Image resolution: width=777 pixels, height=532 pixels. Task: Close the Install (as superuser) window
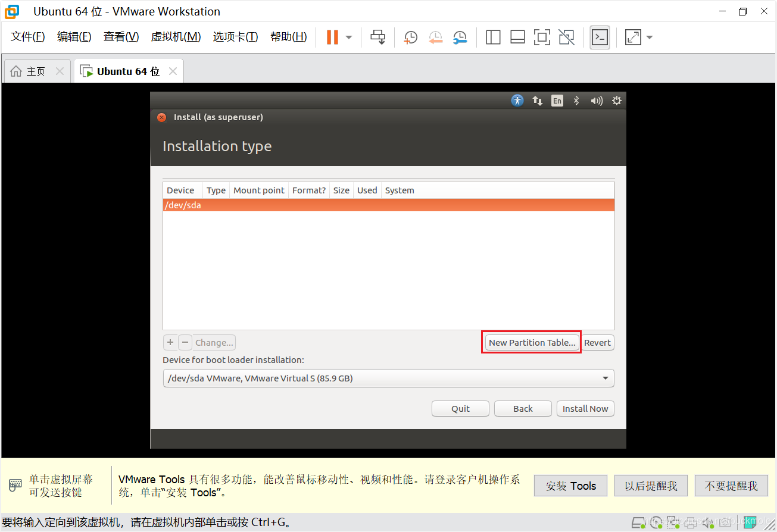(161, 117)
